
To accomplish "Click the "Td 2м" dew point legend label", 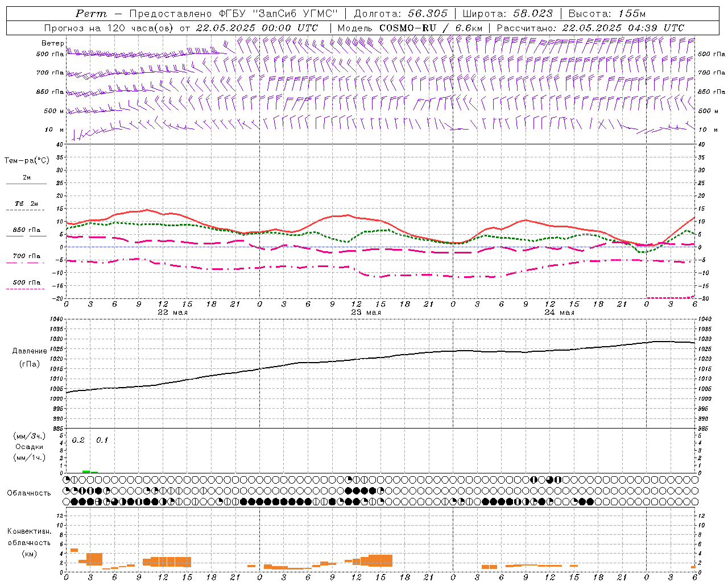I will click(x=27, y=203).
